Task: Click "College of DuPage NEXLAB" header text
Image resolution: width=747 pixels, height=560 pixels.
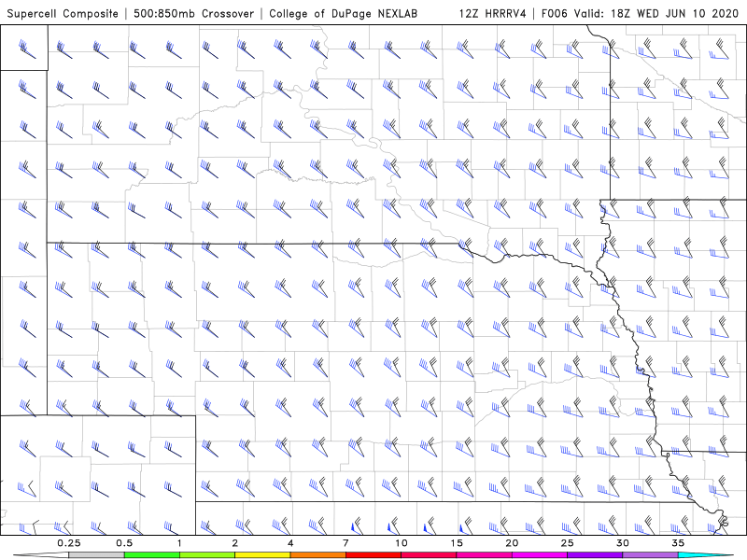Action: (x=343, y=13)
